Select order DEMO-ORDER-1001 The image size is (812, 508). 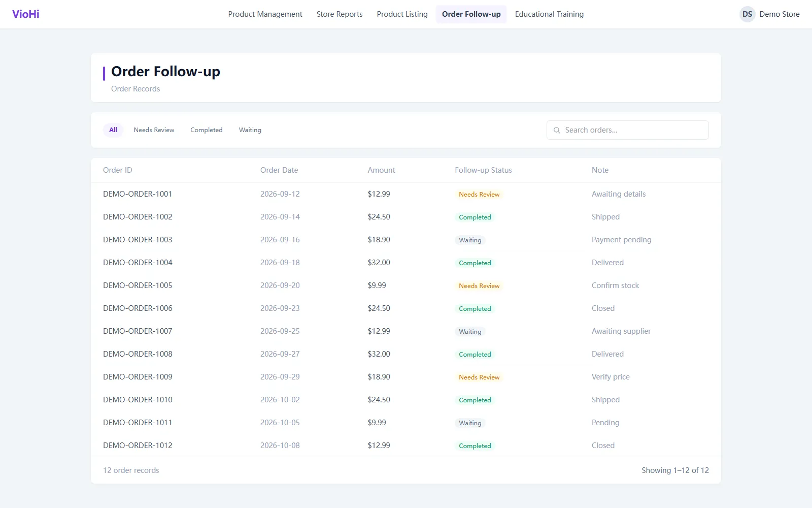click(138, 194)
